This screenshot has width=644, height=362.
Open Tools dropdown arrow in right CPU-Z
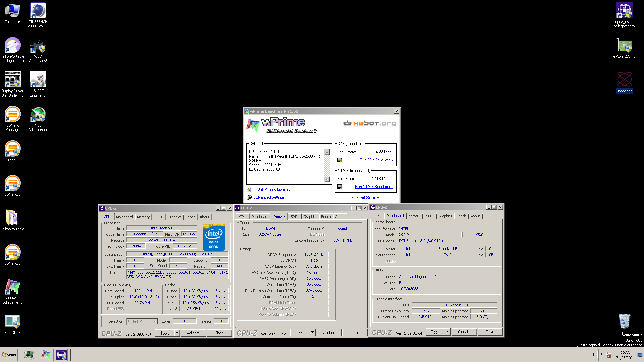[x=447, y=332]
